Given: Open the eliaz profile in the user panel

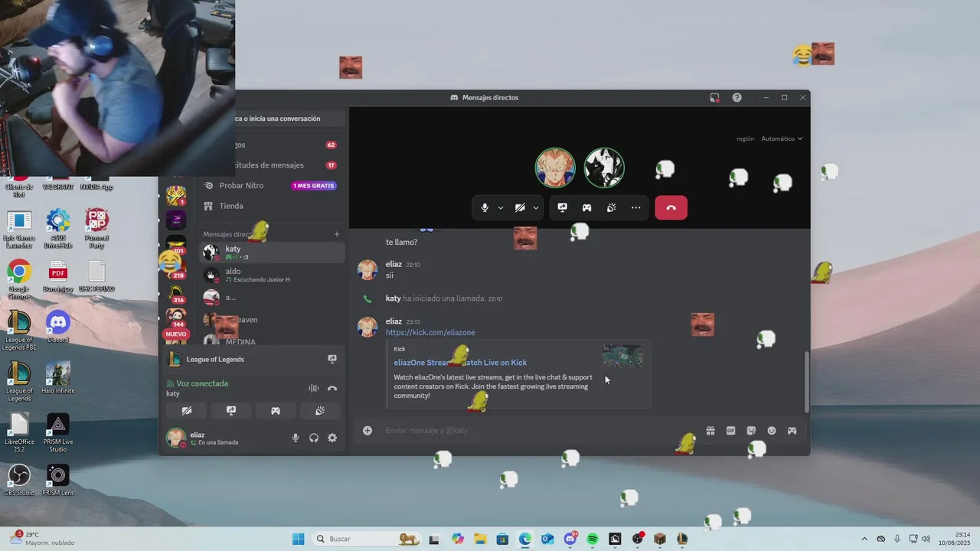Looking at the screenshot, I should 204,438.
